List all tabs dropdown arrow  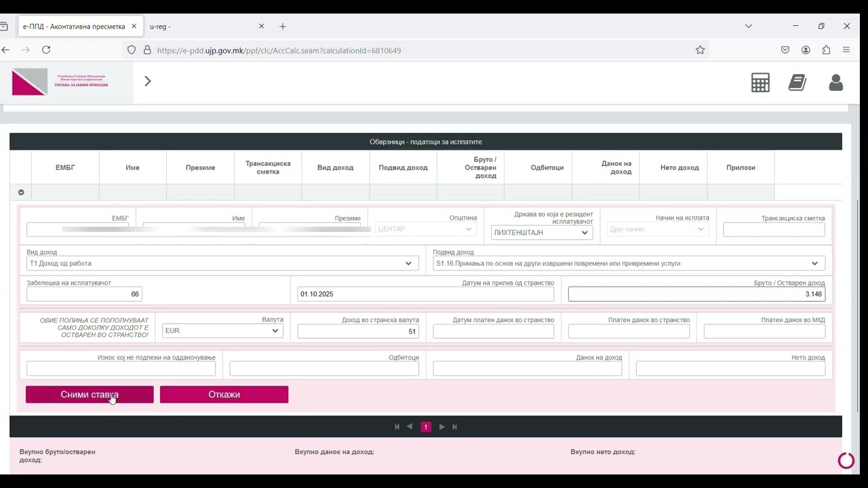pos(749,26)
